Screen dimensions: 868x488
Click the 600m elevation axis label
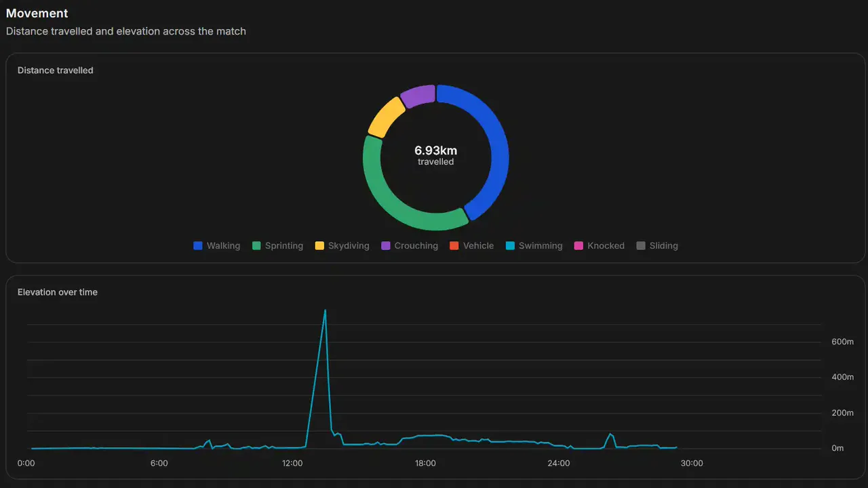pyautogui.click(x=842, y=342)
